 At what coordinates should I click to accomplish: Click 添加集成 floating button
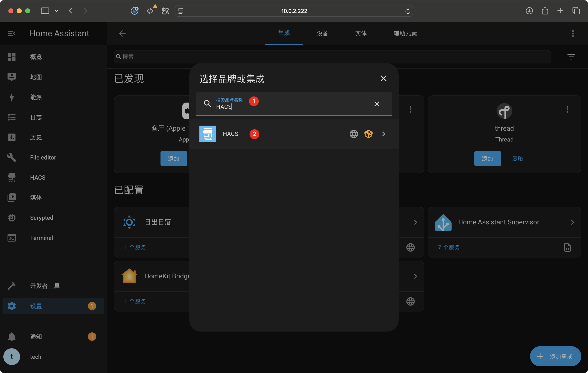pyautogui.click(x=555, y=356)
